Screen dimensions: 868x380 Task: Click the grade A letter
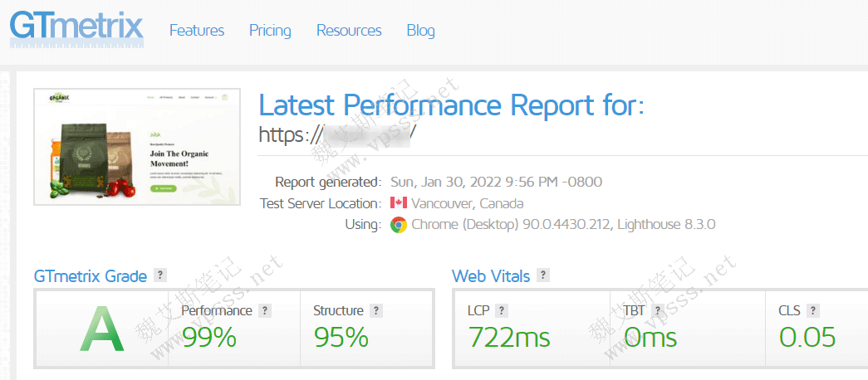click(x=101, y=329)
